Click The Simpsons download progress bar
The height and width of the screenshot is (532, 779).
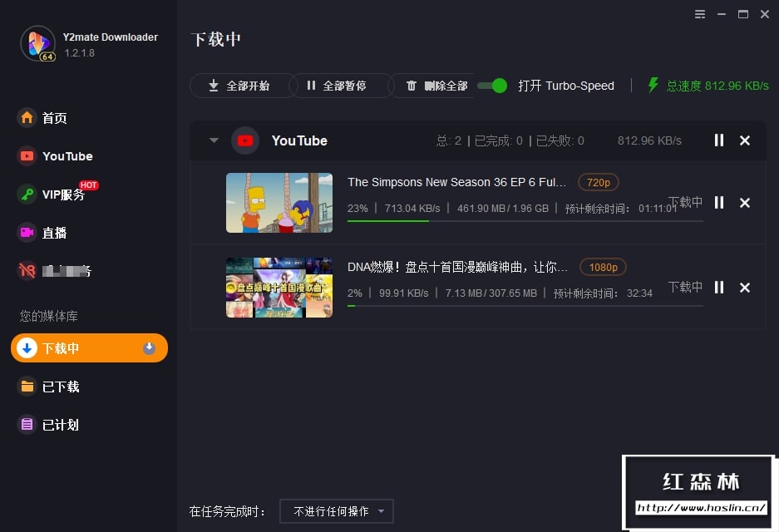tap(525, 221)
